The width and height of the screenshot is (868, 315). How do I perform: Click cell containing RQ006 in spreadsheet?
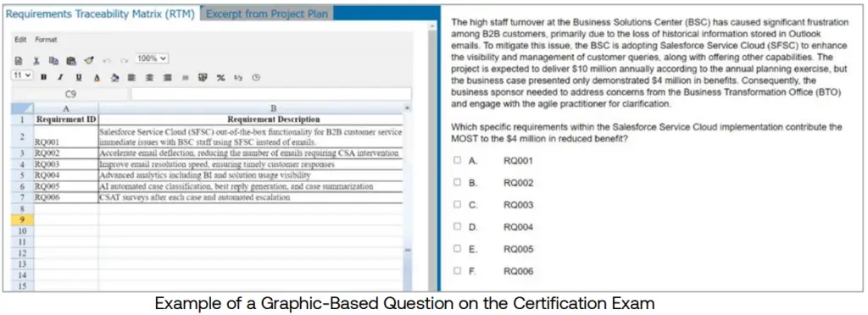pos(66,197)
